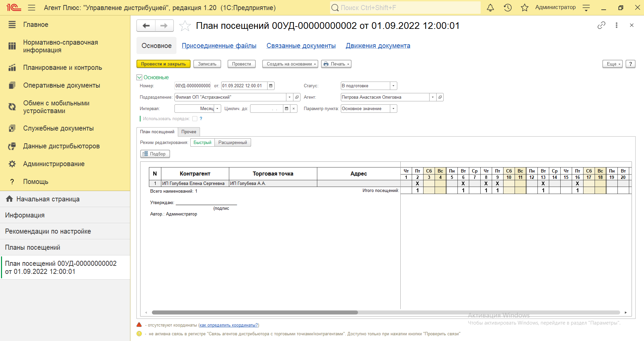Click Записать button
The image size is (644, 341).
pyautogui.click(x=207, y=64)
